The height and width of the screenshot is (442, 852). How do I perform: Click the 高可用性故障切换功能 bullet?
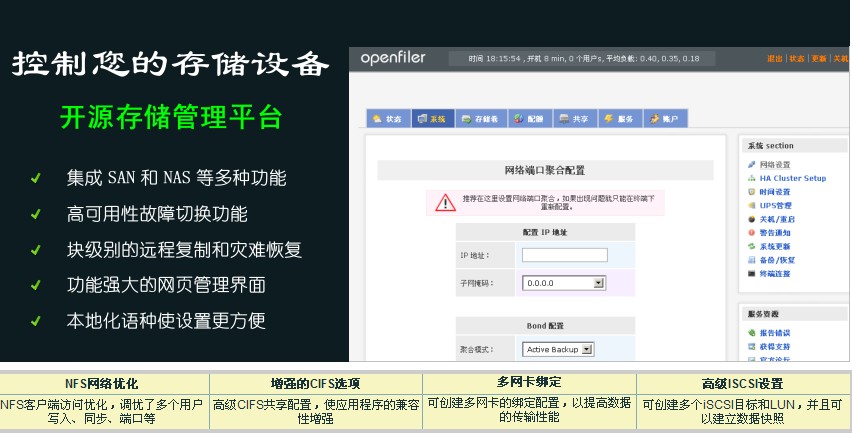(x=157, y=214)
